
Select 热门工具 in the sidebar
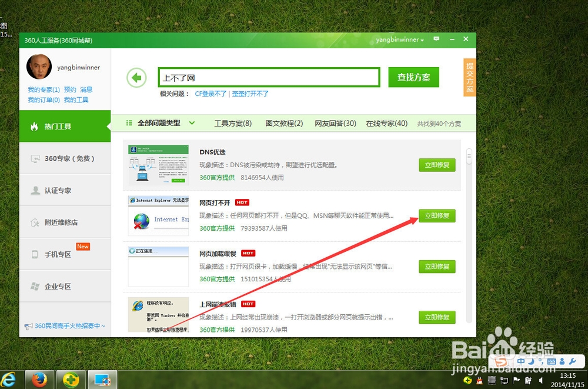(65, 126)
